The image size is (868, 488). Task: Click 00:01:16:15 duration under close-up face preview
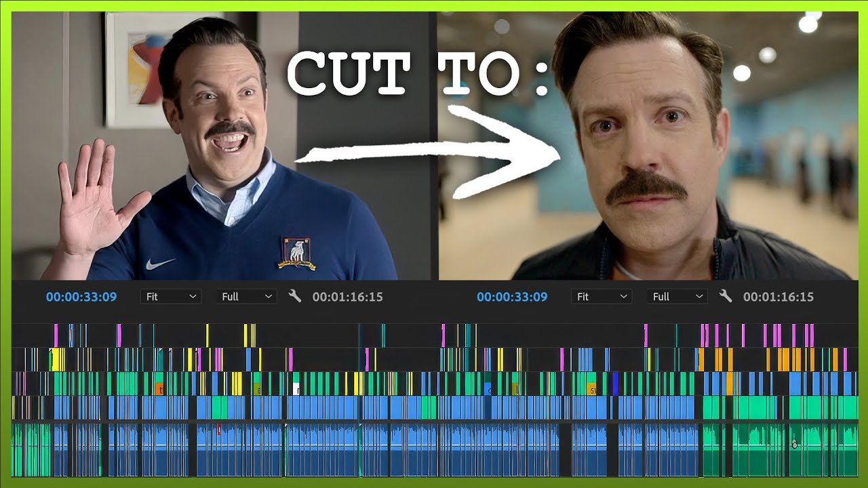778,297
